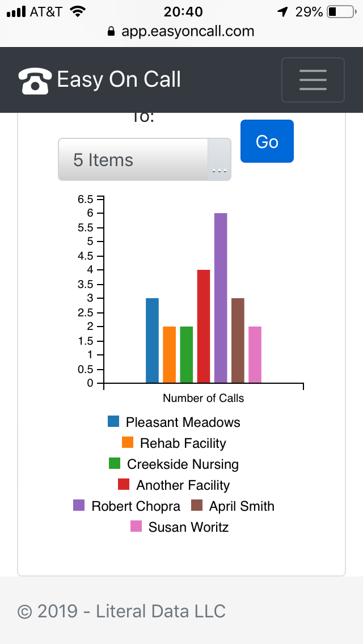
Task: Click the Easy On Call telephone logo icon
Action: [35, 80]
